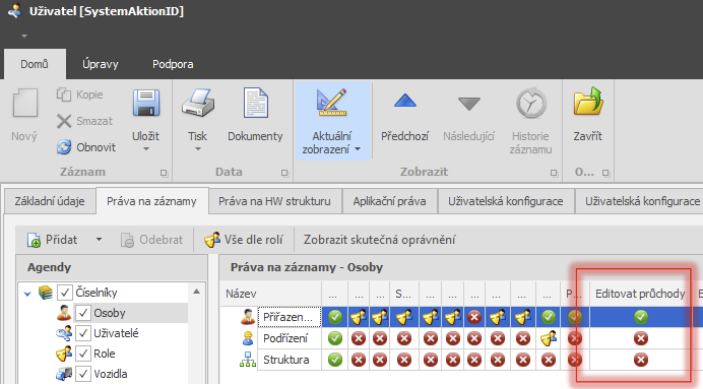This screenshot has width=703, height=389.
Task: Switch to the Podpora ribbon tab
Action: tap(173, 64)
